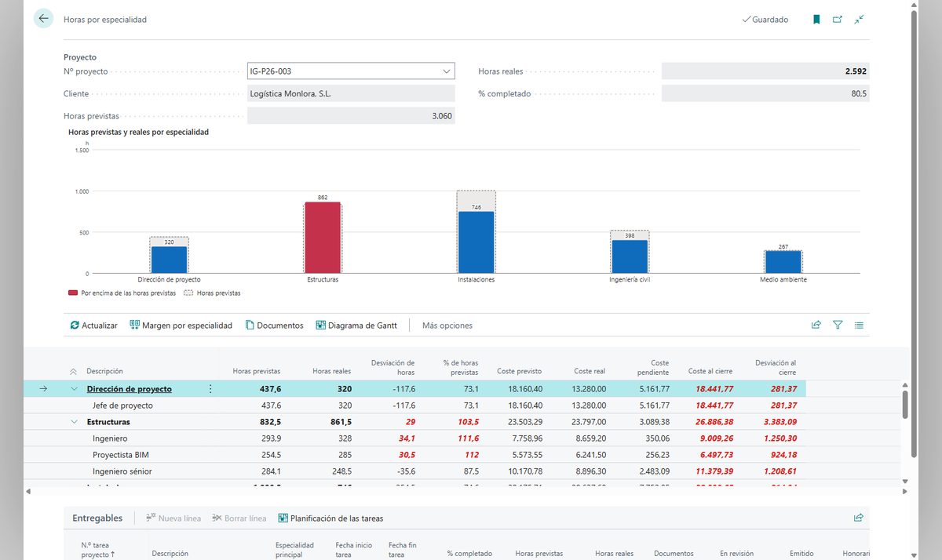The width and height of the screenshot is (942, 560).
Task: Sort by Nº tarea proyecto in Entregables
Action: (x=99, y=549)
